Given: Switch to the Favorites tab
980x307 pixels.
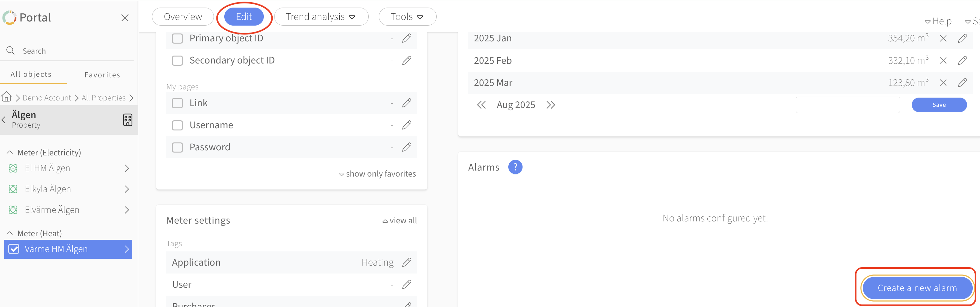Looking at the screenshot, I should coord(102,75).
